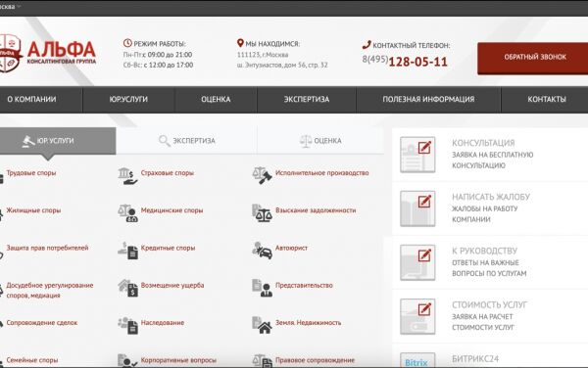Open the Семейные споры link
Screen dimensions: 588x368
32,360
